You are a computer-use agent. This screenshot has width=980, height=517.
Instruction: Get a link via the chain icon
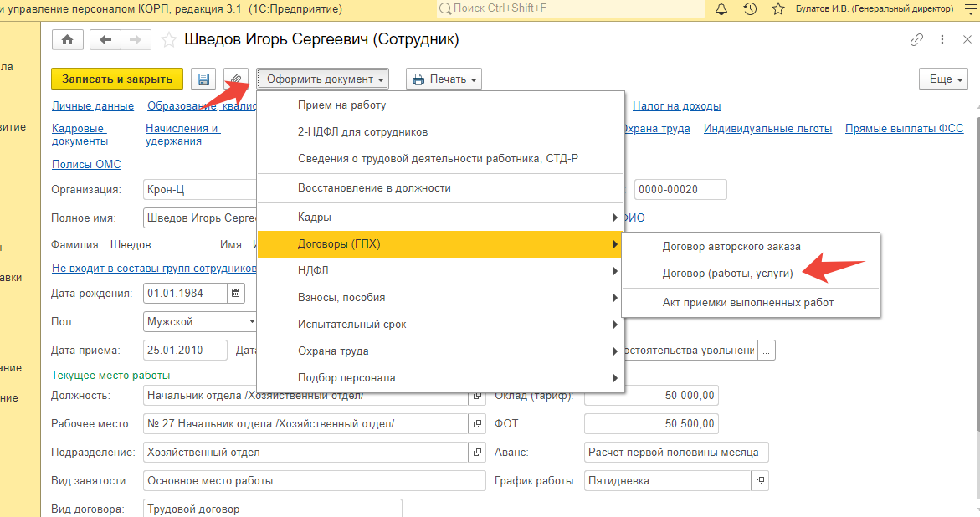[917, 40]
